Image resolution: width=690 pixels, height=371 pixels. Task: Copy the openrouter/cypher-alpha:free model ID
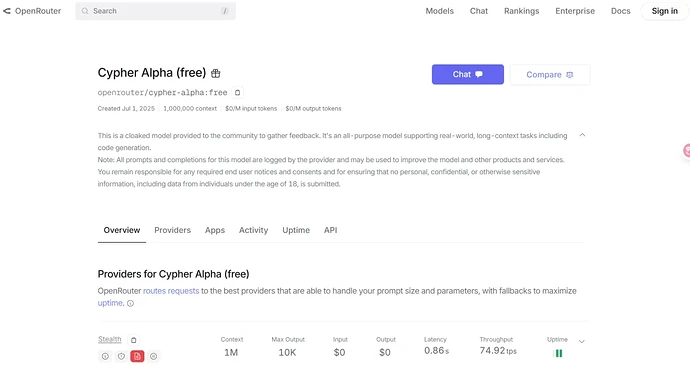[237, 92]
